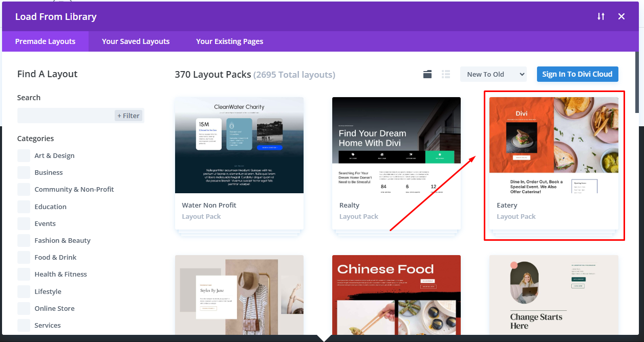Click the 370 Layout Packs heading
Image resolution: width=644 pixels, height=342 pixels.
click(213, 75)
